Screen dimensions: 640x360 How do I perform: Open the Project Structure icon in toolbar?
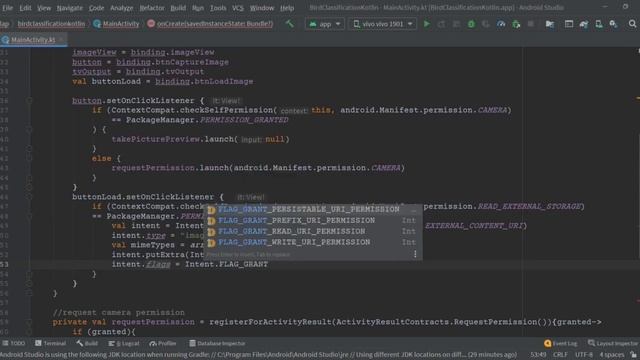[x=550, y=24]
